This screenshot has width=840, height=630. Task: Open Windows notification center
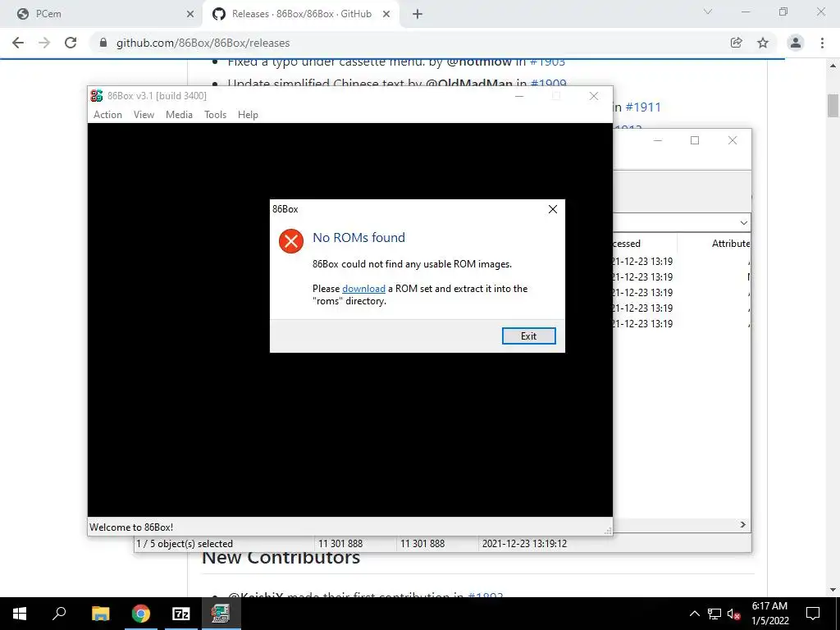coord(813,614)
